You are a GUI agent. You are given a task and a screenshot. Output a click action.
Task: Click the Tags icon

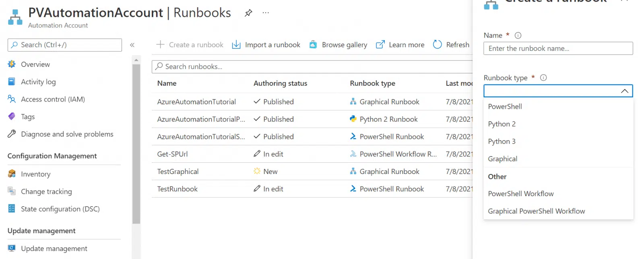point(12,116)
